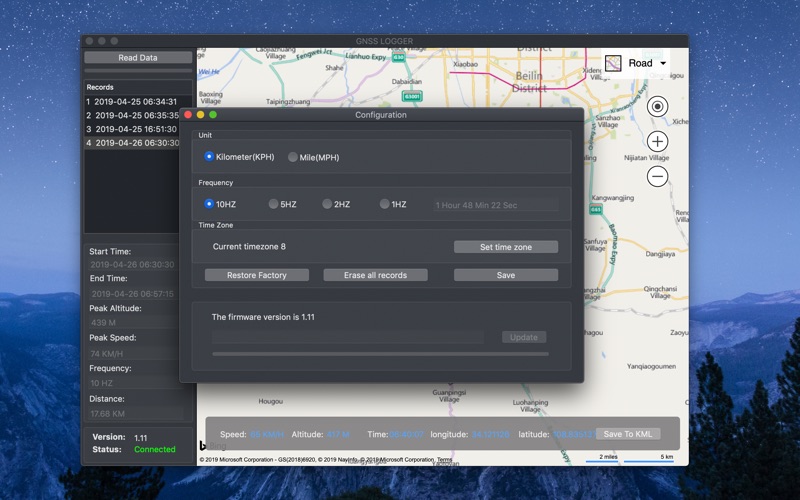Click the Terms link on the map
This screenshot has width=800, height=500.
444,460
